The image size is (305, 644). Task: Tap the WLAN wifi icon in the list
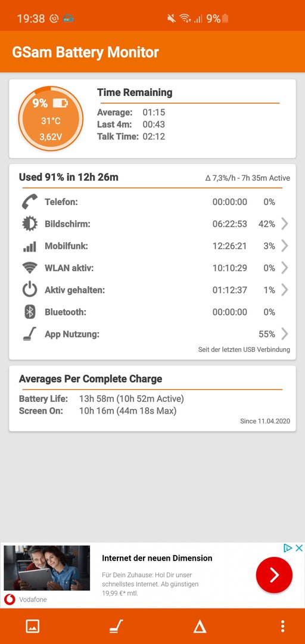[x=29, y=268]
